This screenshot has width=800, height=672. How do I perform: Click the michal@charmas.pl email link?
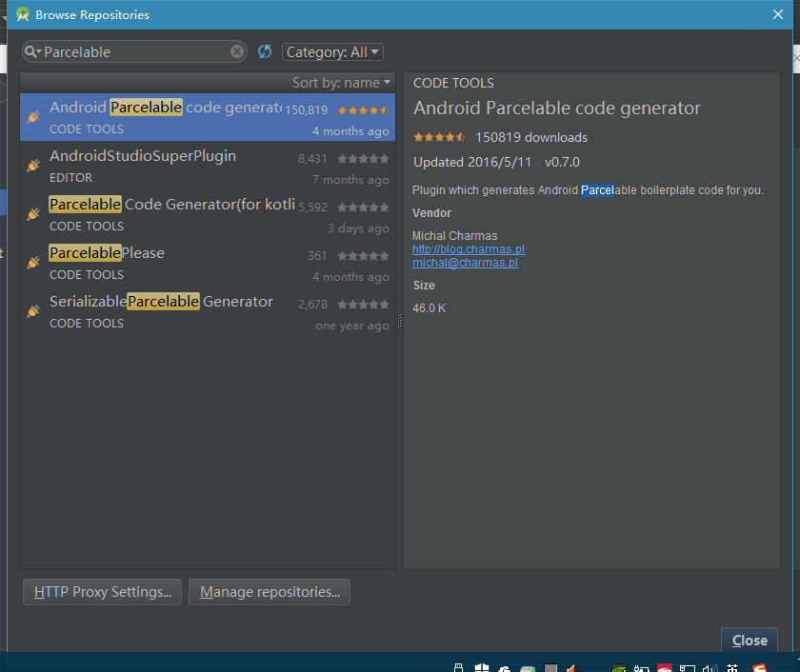pos(465,263)
